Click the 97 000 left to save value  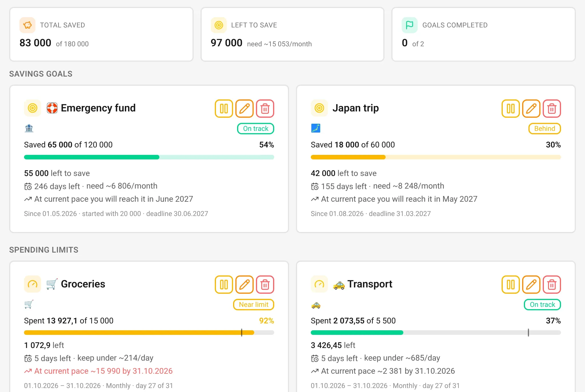(x=227, y=43)
